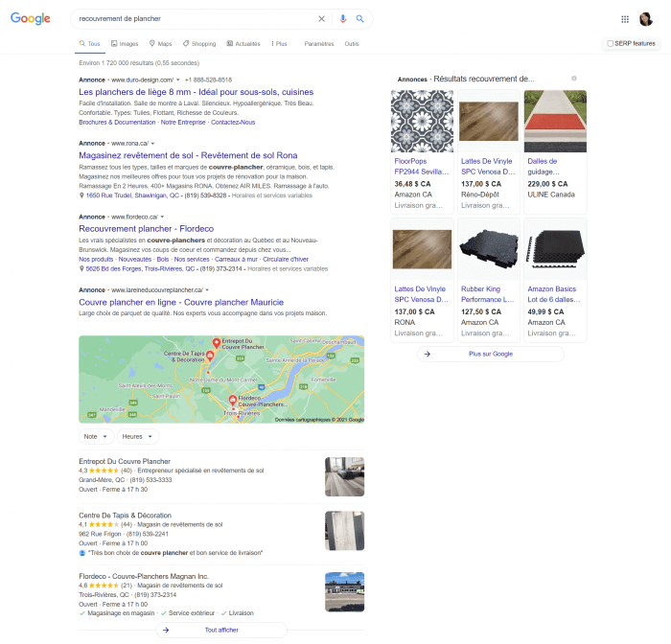Click the Flordeco map pin
The height and width of the screenshot is (644, 671).
(232, 400)
